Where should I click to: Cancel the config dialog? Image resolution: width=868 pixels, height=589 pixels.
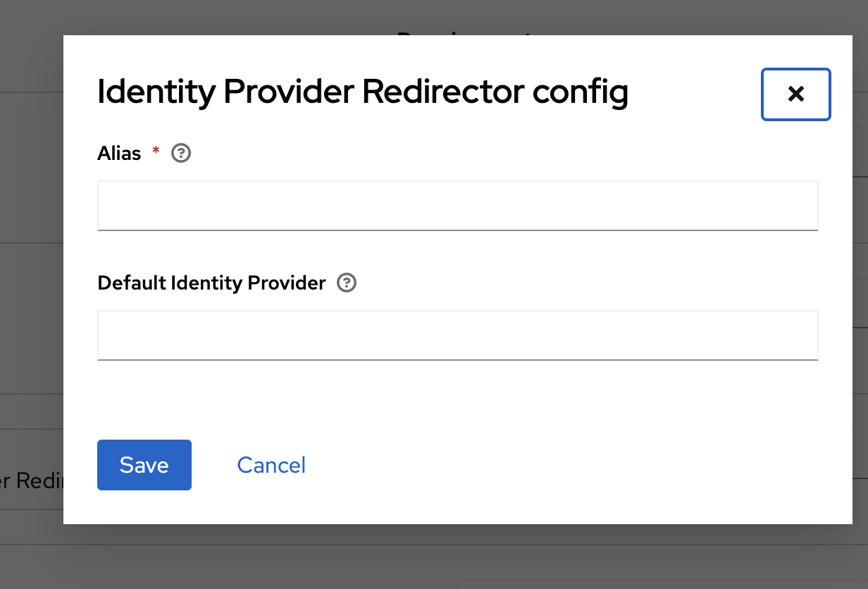click(x=271, y=465)
